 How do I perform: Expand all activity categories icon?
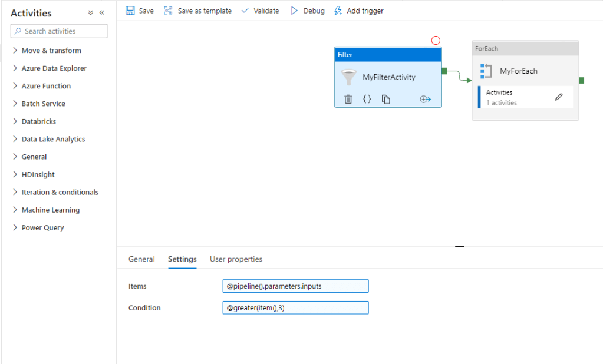pos(91,13)
